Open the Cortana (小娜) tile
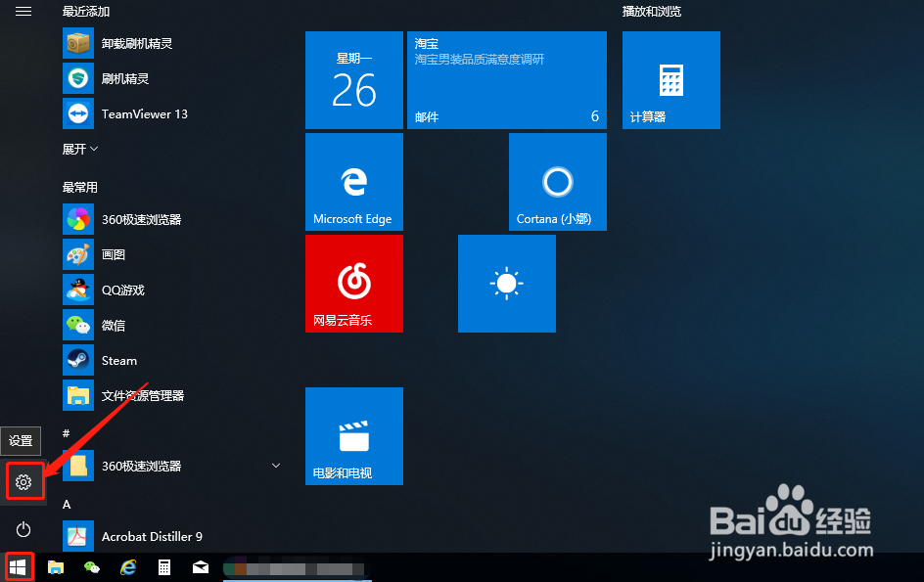Image resolution: width=924 pixels, height=582 pixels. (x=557, y=181)
